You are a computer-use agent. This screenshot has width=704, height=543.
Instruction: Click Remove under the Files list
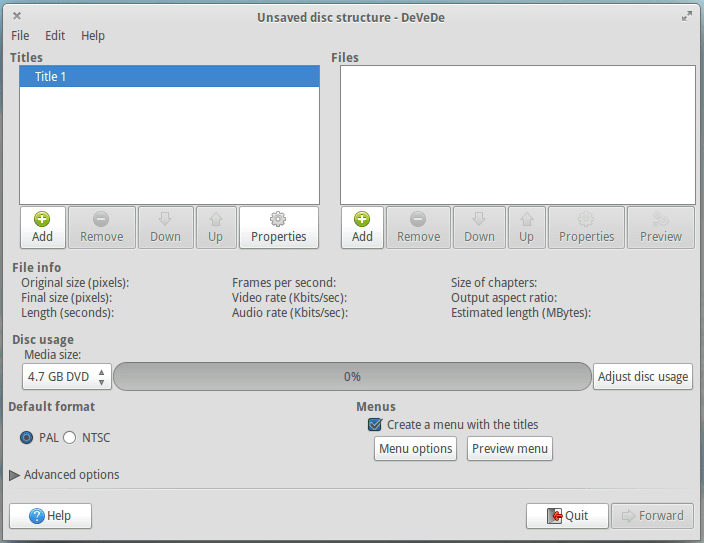pos(418,227)
